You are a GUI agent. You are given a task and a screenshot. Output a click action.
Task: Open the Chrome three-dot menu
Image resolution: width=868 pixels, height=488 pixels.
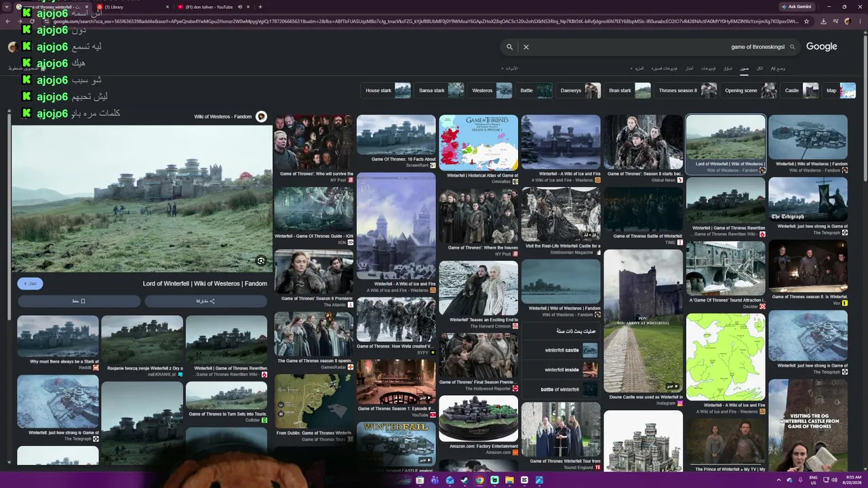(859, 21)
